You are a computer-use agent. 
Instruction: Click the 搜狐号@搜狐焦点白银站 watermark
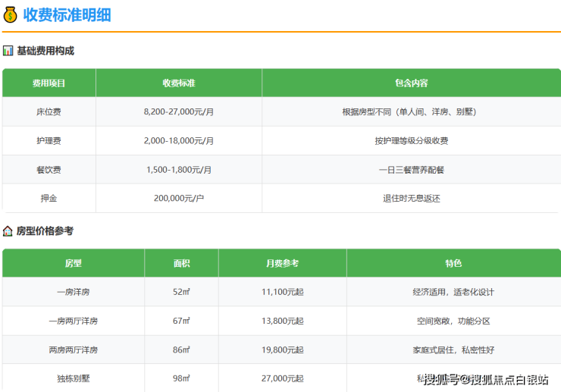click(485, 379)
